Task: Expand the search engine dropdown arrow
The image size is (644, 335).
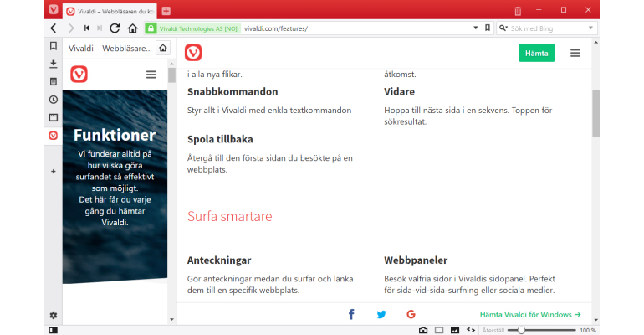Action: [590, 28]
